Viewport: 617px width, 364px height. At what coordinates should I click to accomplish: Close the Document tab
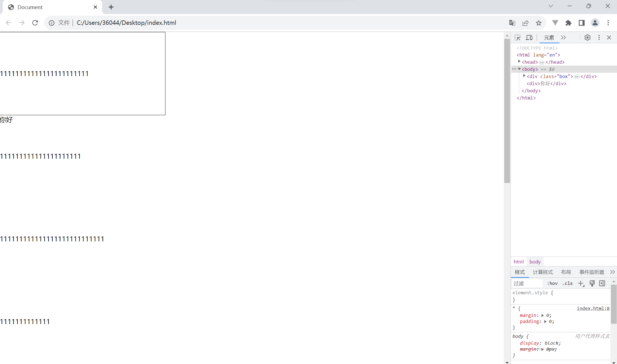95,7
